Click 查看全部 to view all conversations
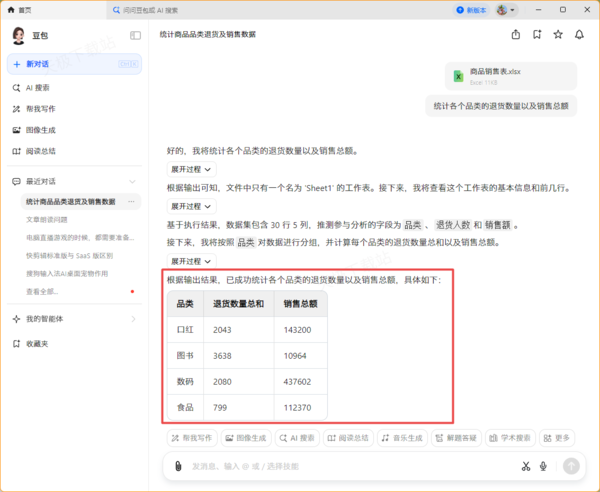The width and height of the screenshot is (600, 492). 42,292
